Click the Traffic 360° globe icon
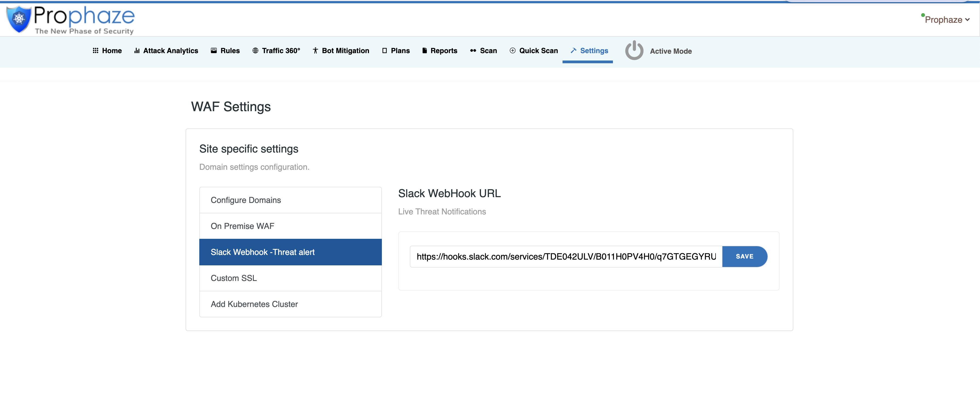This screenshot has width=980, height=402. pyautogui.click(x=255, y=51)
